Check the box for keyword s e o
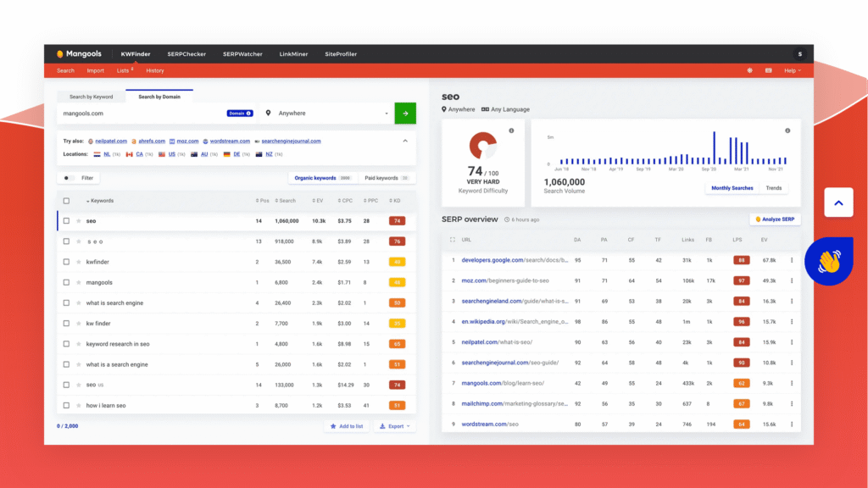The height and width of the screenshot is (488, 868). pos(66,241)
